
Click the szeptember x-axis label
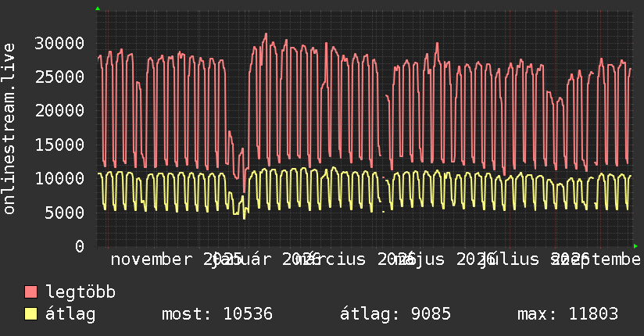click(x=597, y=259)
